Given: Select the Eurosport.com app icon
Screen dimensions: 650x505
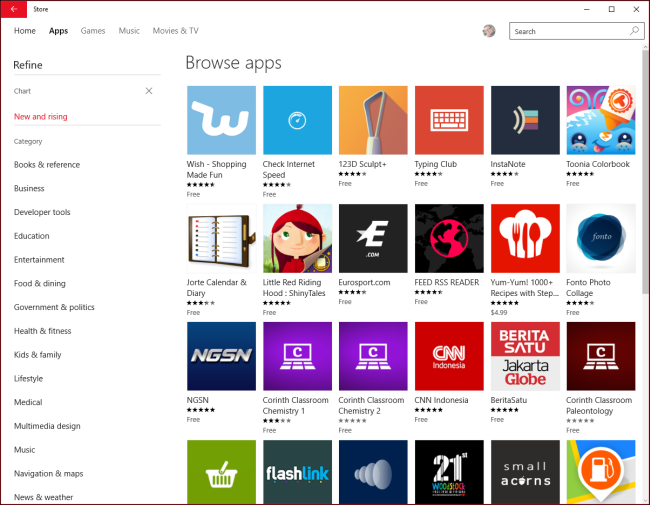Looking at the screenshot, I should point(373,238).
